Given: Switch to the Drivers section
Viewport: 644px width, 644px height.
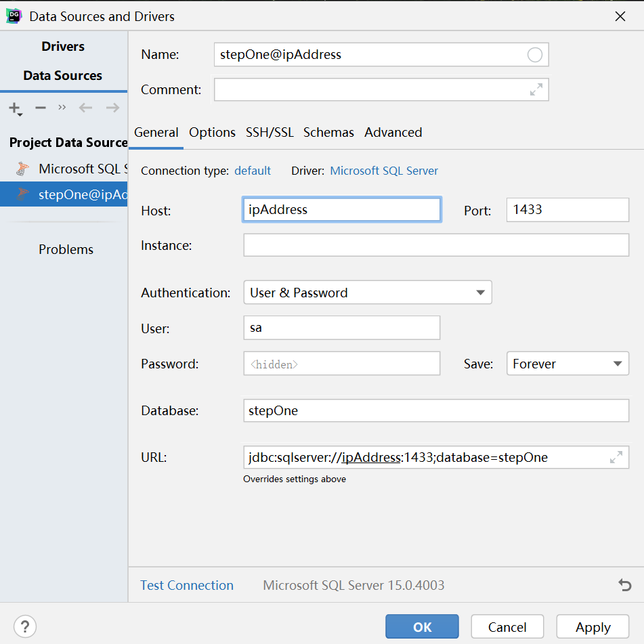Looking at the screenshot, I should coord(63,47).
